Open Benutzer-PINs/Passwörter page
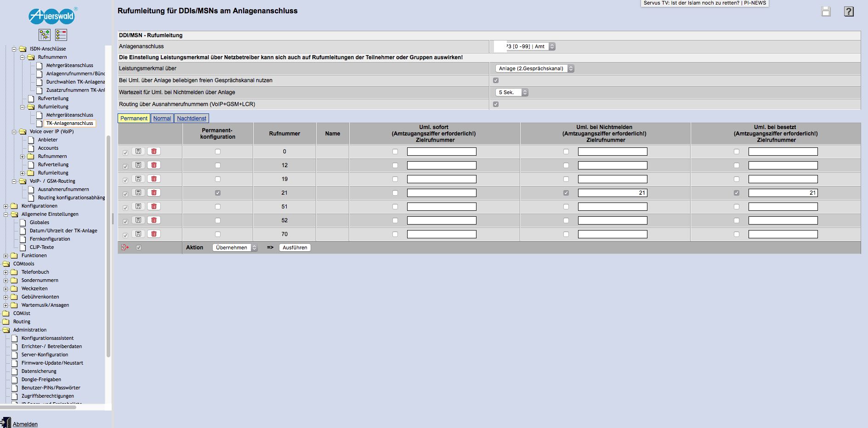 [x=51, y=388]
